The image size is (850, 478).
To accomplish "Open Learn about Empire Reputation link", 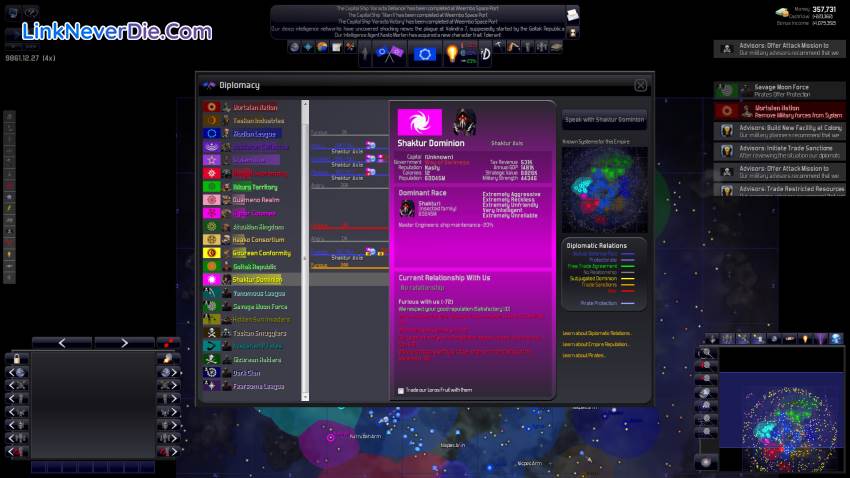I will point(595,344).
